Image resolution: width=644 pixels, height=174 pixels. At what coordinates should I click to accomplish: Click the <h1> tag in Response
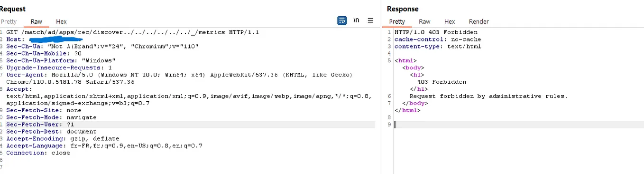coord(417,75)
